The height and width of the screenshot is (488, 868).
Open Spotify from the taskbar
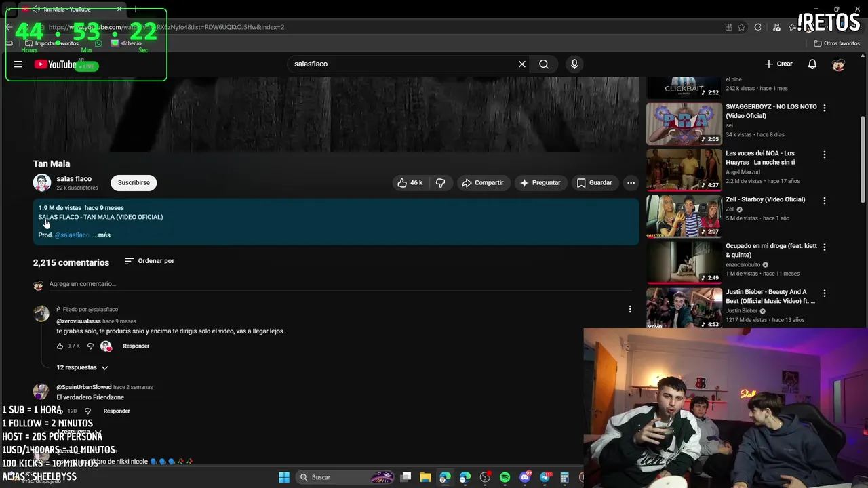[505, 477]
